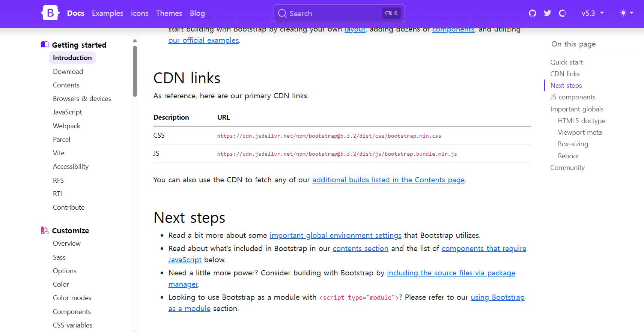Open JavaScript in the sidebar
The width and height of the screenshot is (644, 332).
[67, 112]
